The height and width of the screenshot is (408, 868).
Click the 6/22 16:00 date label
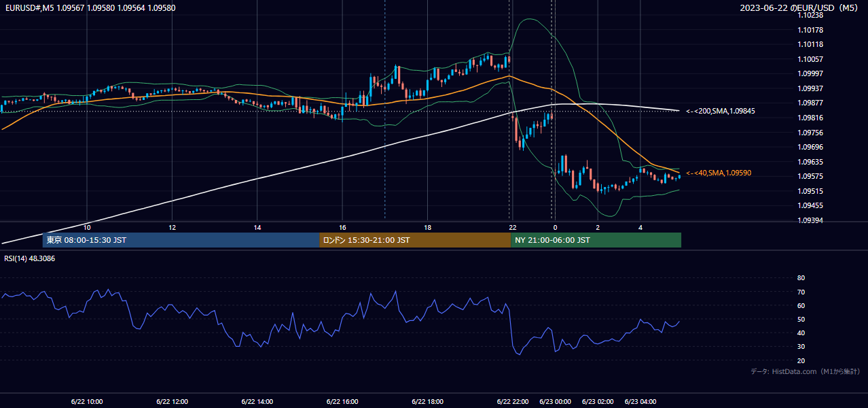click(342, 401)
